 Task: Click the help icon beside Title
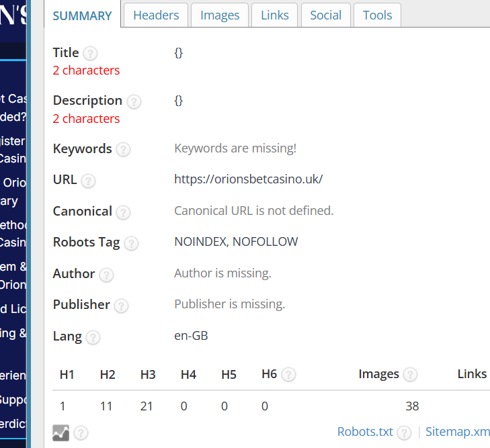click(x=90, y=53)
